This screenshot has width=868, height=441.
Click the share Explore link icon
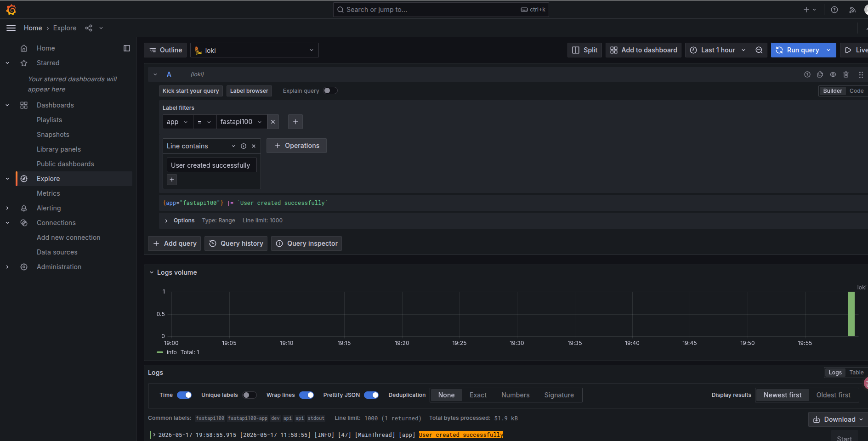pyautogui.click(x=89, y=28)
